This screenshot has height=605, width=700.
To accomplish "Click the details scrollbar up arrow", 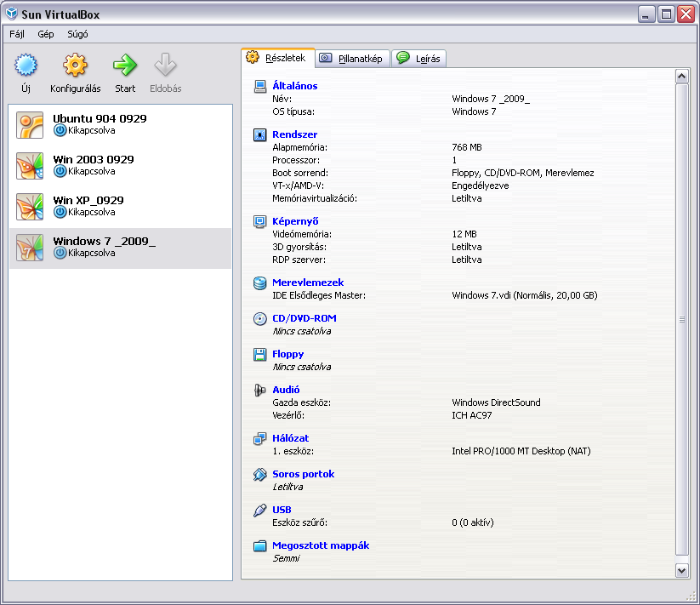I will pos(681,77).
